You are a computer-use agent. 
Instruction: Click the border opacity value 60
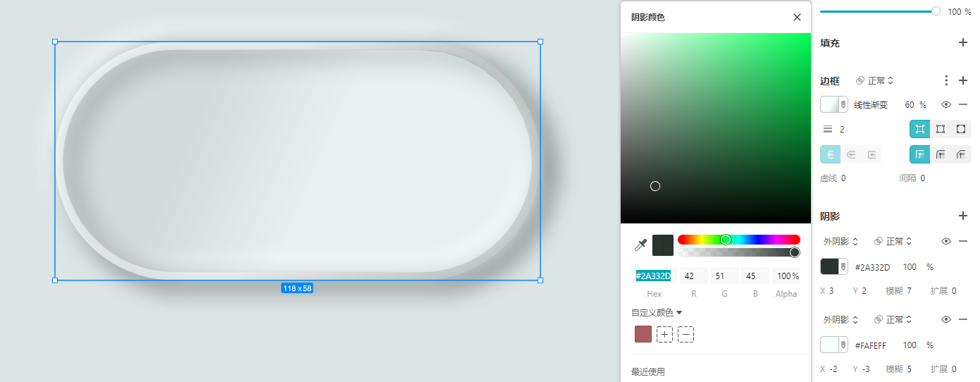click(910, 104)
